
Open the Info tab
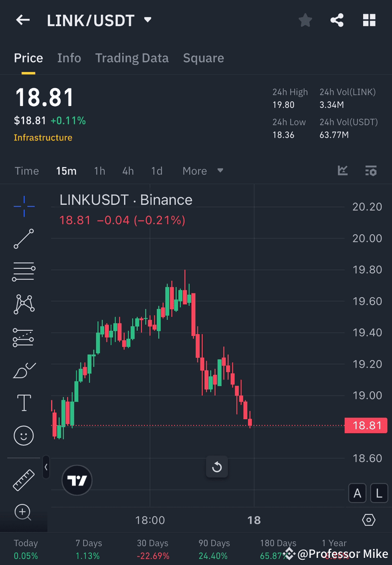(69, 58)
